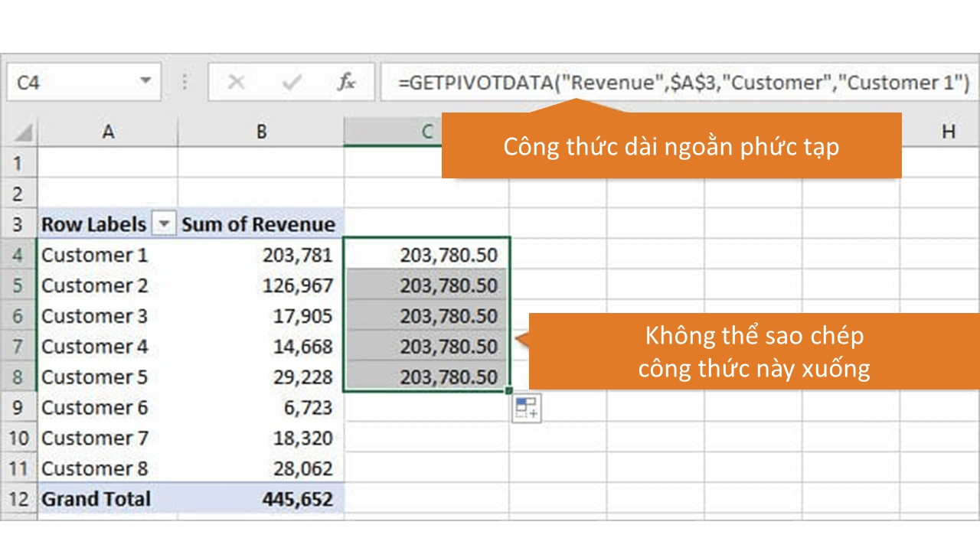Select cell C8 showing 203,780.50
The height and width of the screenshot is (551, 980).
[x=426, y=377]
